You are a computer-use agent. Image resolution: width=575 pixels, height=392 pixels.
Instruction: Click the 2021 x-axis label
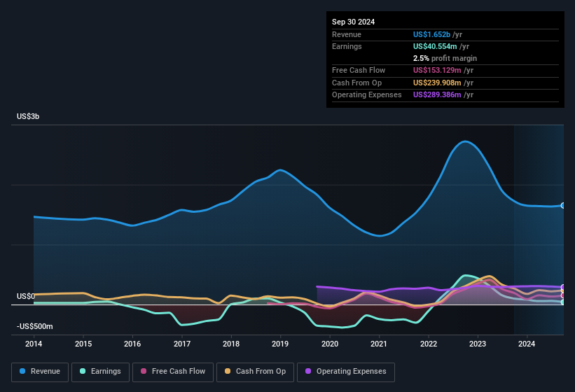click(379, 344)
